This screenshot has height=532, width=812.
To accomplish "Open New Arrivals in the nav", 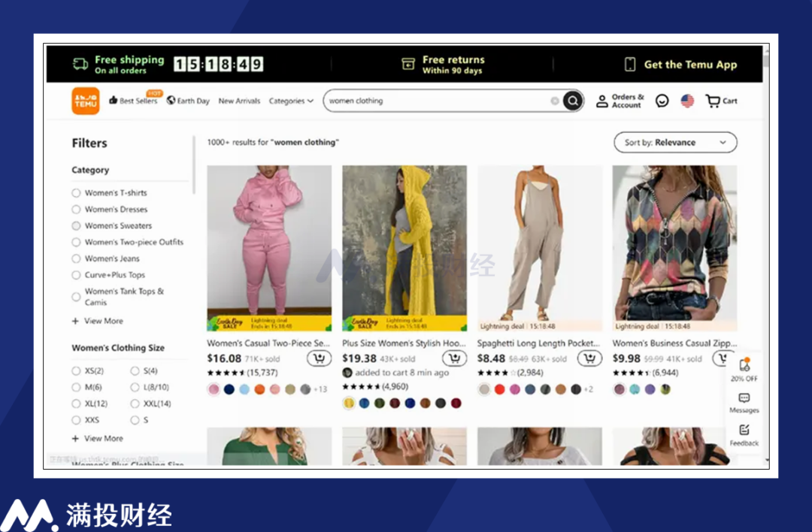I will pos(239,101).
